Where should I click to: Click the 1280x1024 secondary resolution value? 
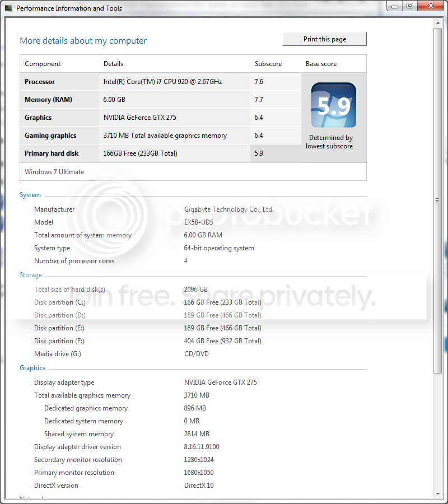199,460
